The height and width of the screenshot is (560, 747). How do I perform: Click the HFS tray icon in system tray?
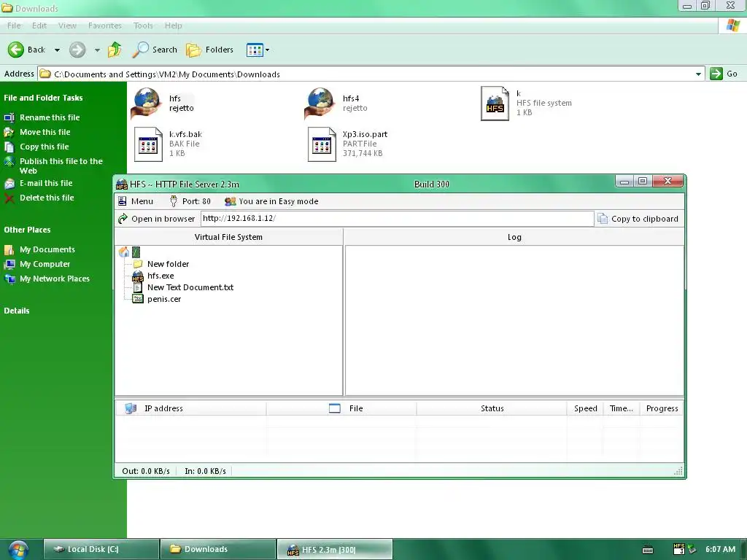point(679,549)
